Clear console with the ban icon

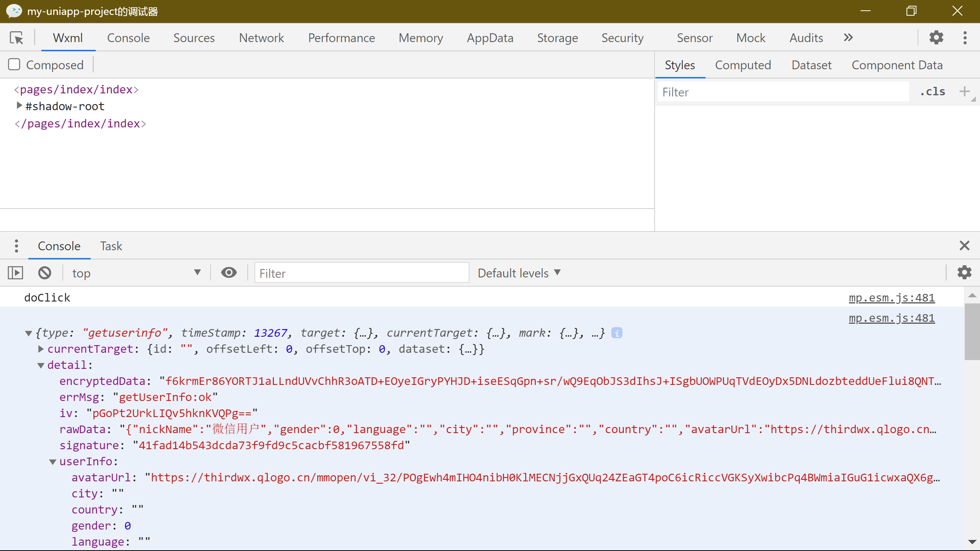coord(44,273)
